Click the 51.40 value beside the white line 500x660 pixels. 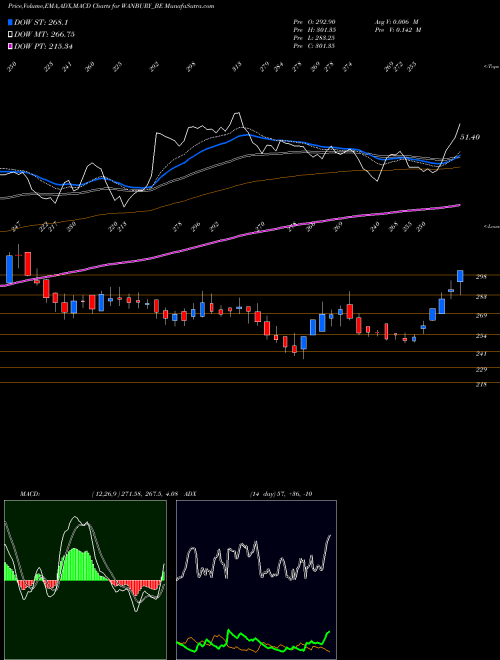click(470, 137)
